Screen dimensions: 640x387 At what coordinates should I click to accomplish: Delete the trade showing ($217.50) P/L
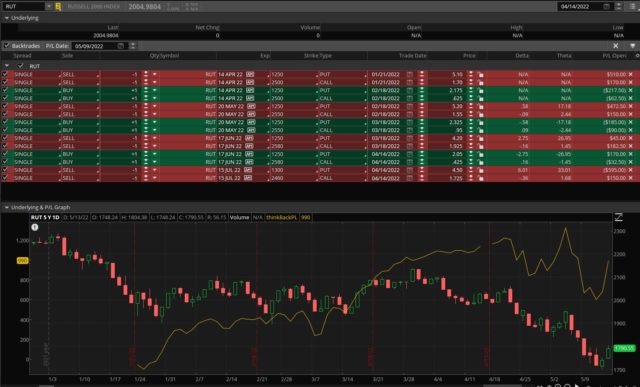[631, 91]
